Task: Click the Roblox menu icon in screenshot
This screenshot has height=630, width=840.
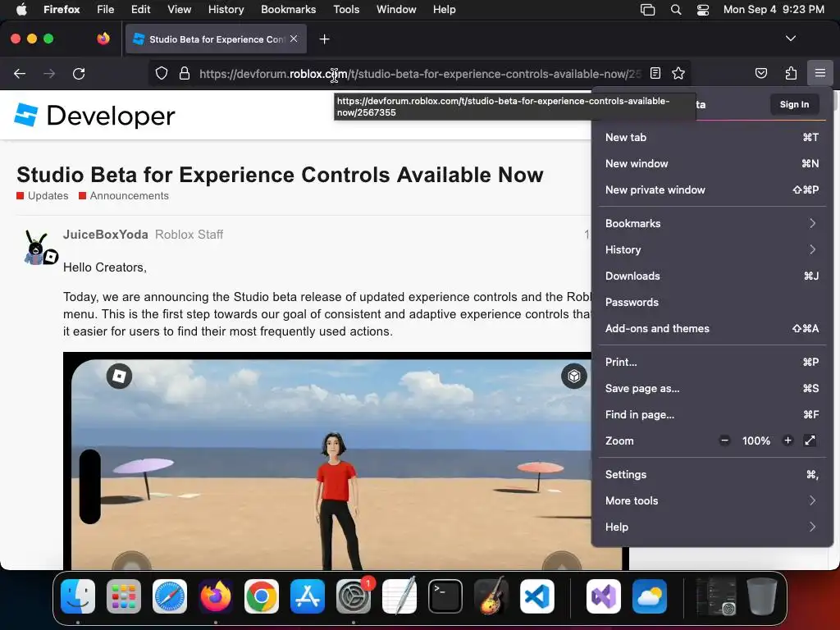Action: click(119, 376)
